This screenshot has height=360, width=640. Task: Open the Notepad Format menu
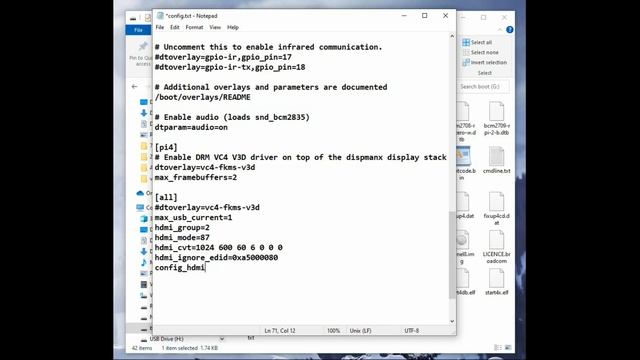click(x=194, y=27)
